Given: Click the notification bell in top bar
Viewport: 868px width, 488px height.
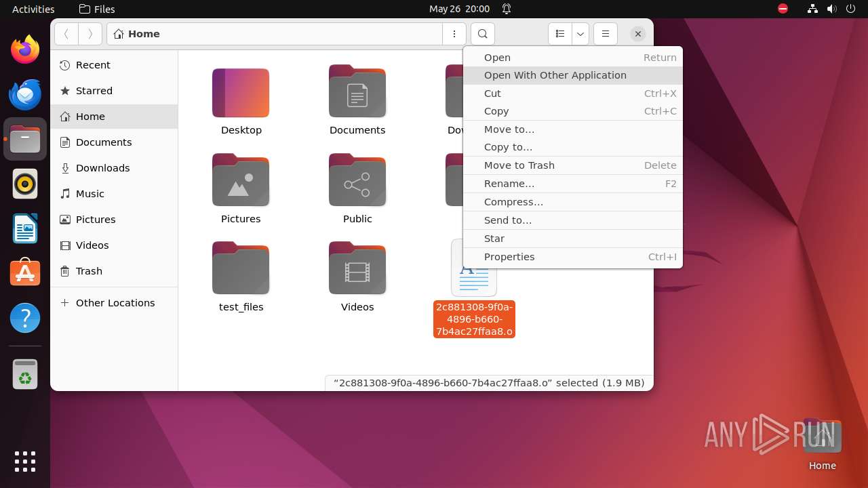Looking at the screenshot, I should coord(507,9).
